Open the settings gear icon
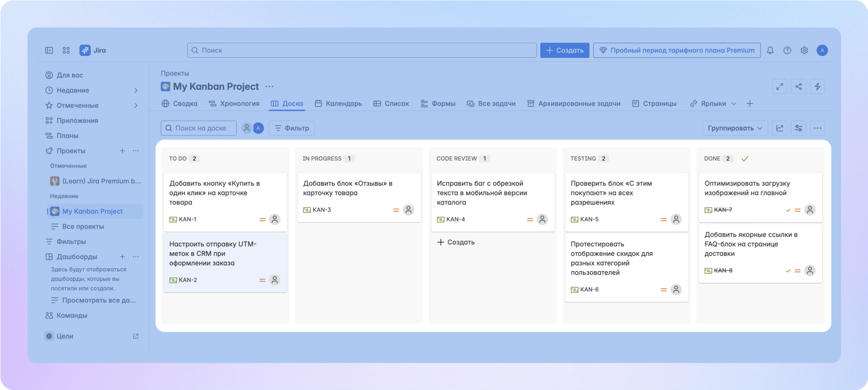Screen dimensions: 868x390 [x=804, y=50]
